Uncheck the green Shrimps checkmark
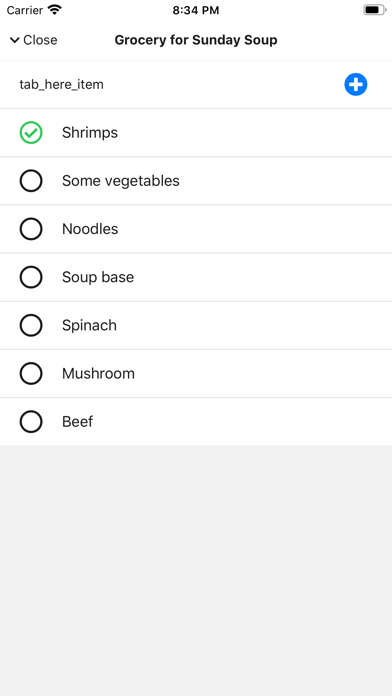This screenshot has width=392, height=696. [x=31, y=133]
